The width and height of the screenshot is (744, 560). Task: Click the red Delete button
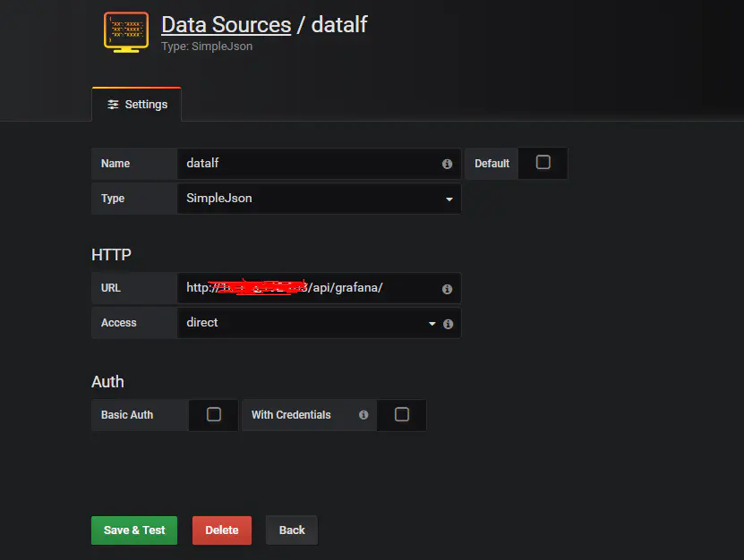221,530
